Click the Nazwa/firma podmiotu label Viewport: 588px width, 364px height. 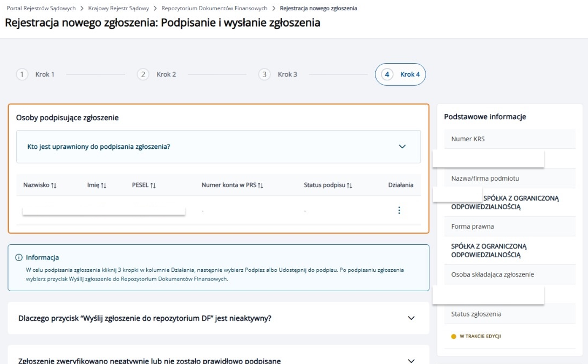pos(485,178)
